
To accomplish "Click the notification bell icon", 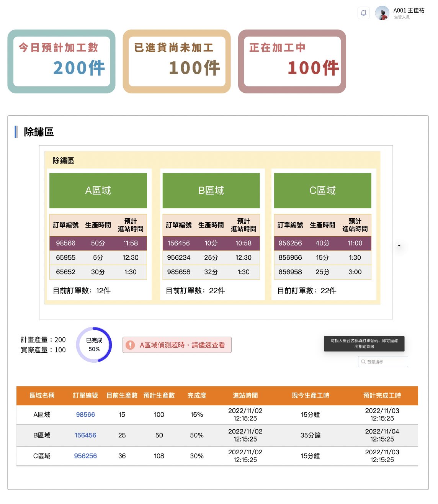I will pyautogui.click(x=363, y=13).
